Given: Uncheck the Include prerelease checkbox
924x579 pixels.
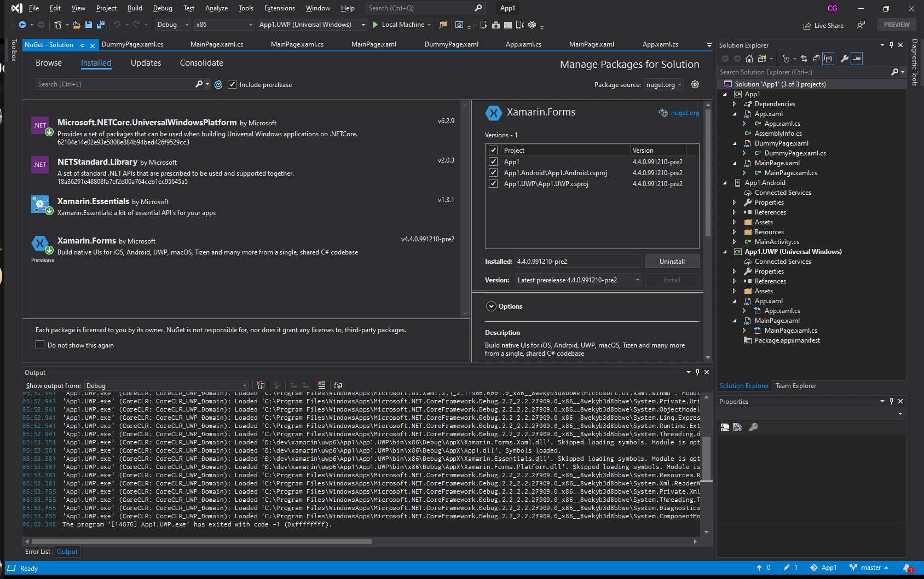Looking at the screenshot, I should 232,84.
